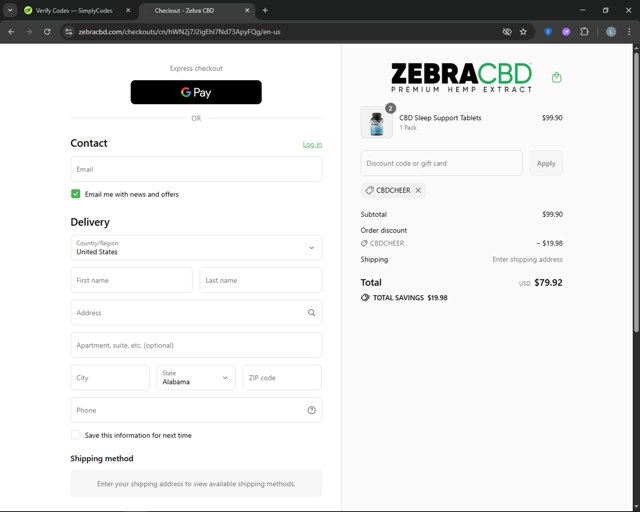Open Chrome three-dot menu

point(629,32)
